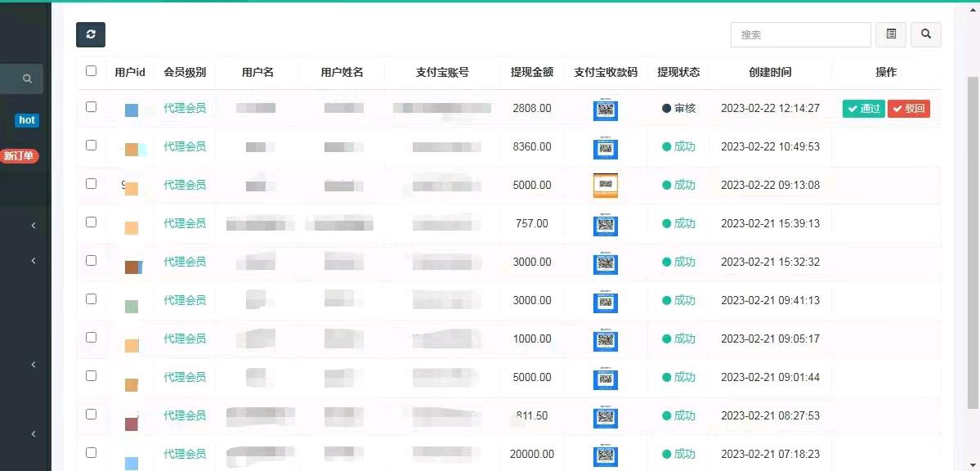Sort by 创建时间 column header

coord(770,72)
